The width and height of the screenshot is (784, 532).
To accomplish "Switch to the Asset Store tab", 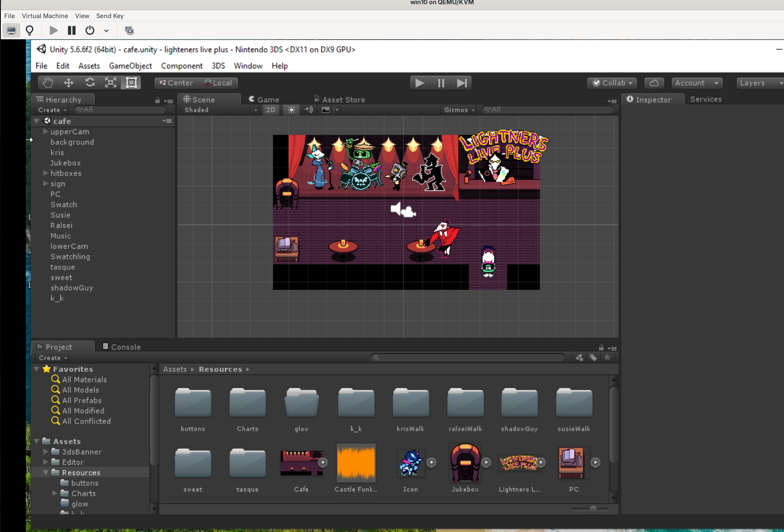I will click(339, 100).
